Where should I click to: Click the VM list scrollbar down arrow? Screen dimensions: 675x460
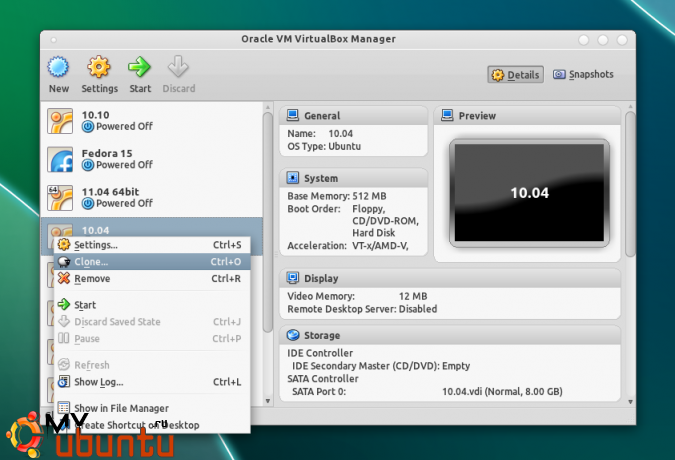268,401
